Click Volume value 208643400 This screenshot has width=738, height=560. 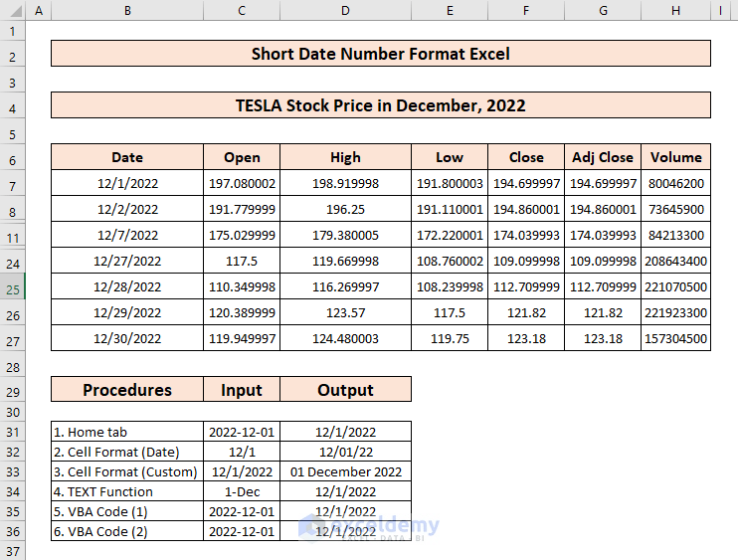[675, 261]
